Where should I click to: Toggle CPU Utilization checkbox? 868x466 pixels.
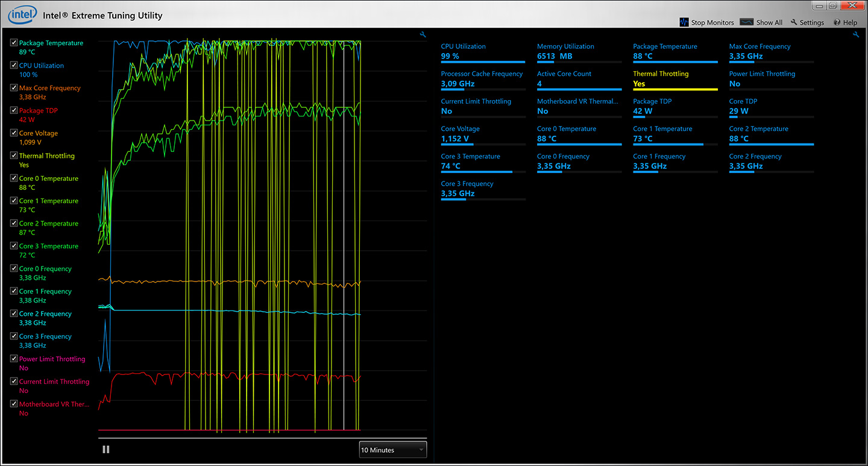[x=14, y=65]
